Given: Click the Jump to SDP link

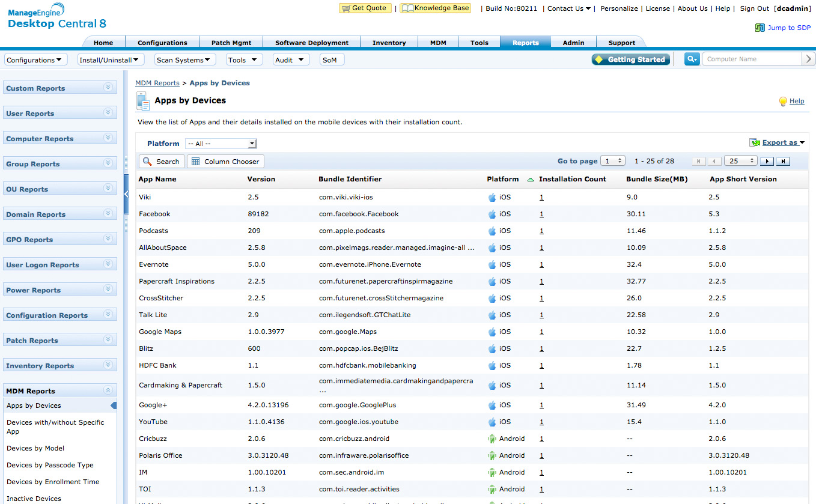Looking at the screenshot, I should point(788,28).
